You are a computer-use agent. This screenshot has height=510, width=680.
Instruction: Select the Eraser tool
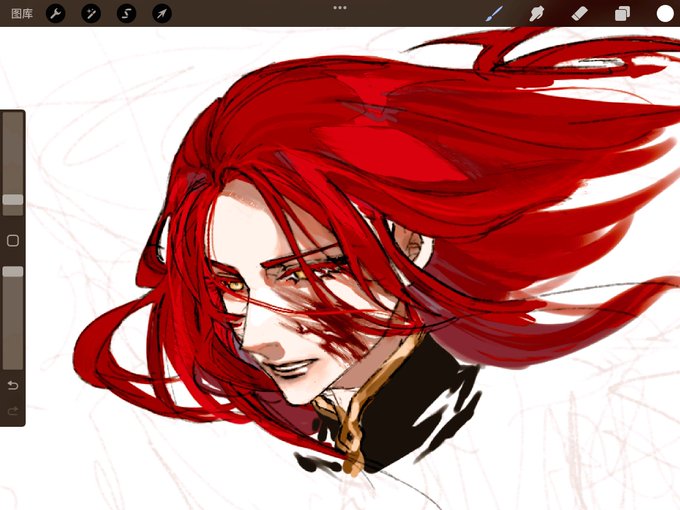[580, 14]
